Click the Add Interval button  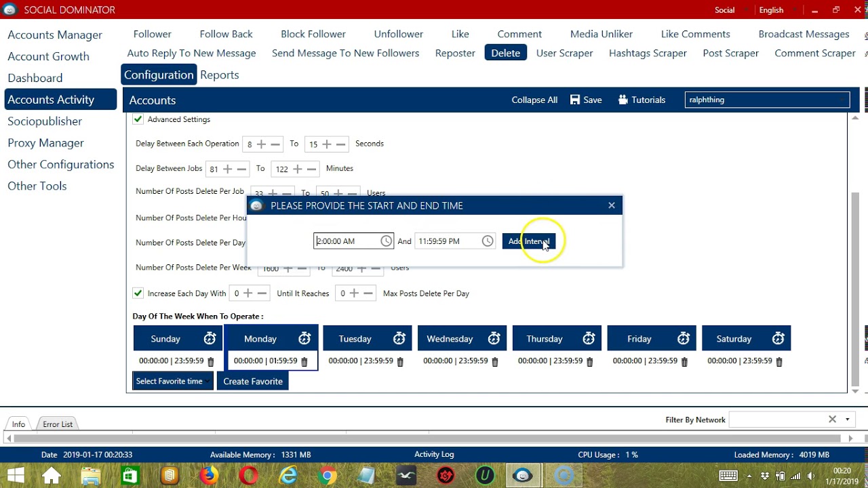tap(528, 241)
